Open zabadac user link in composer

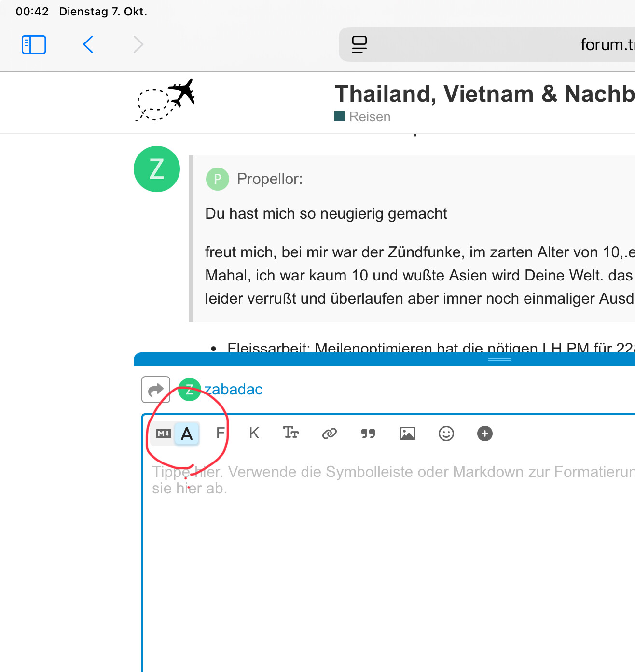234,389
